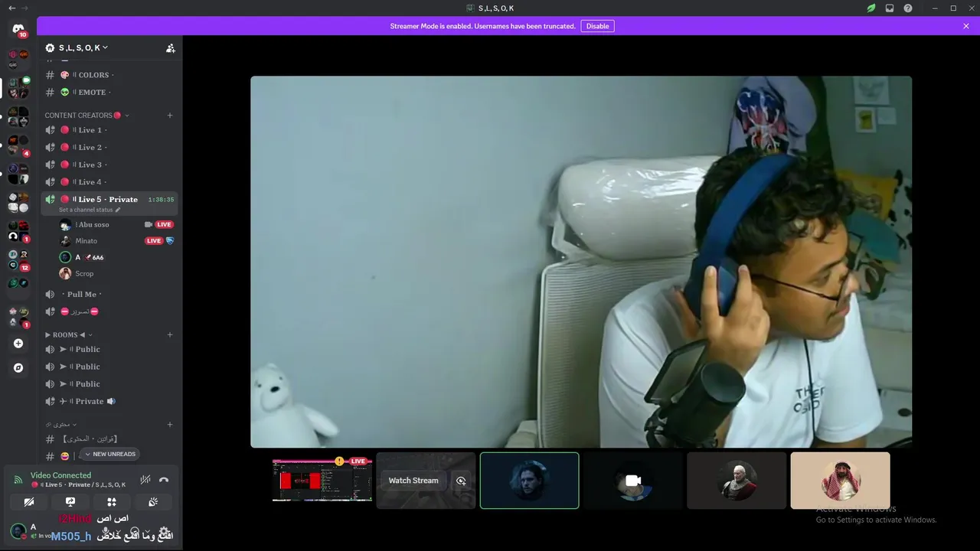Join the Live 3 voice channel
Screen dimensions: 980x551
pos(109,165)
